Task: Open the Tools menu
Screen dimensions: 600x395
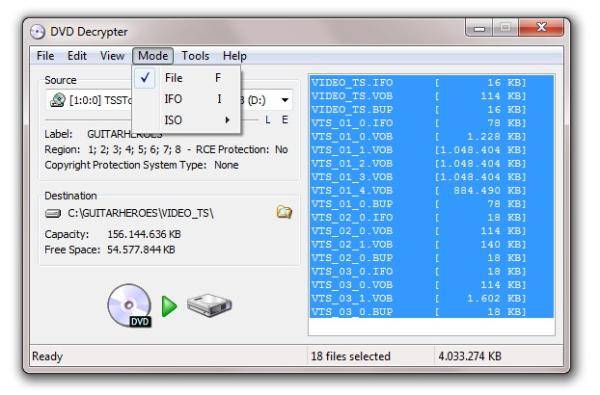Action: (x=195, y=56)
